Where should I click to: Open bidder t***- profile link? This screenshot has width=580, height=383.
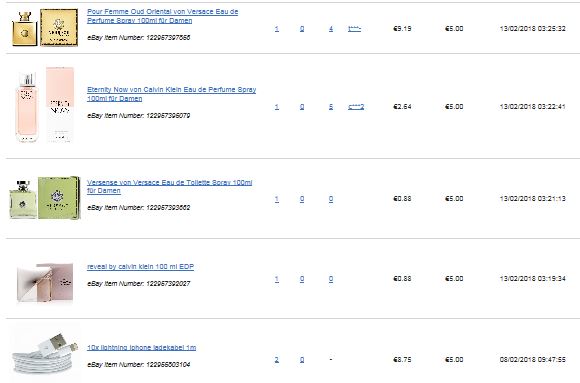(354, 28)
